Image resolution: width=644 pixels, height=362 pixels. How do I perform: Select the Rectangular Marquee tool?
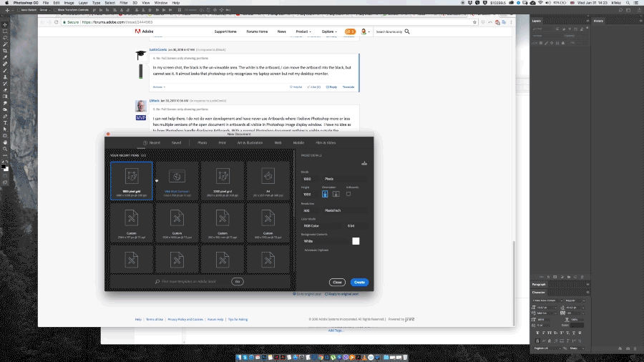pos(5,31)
